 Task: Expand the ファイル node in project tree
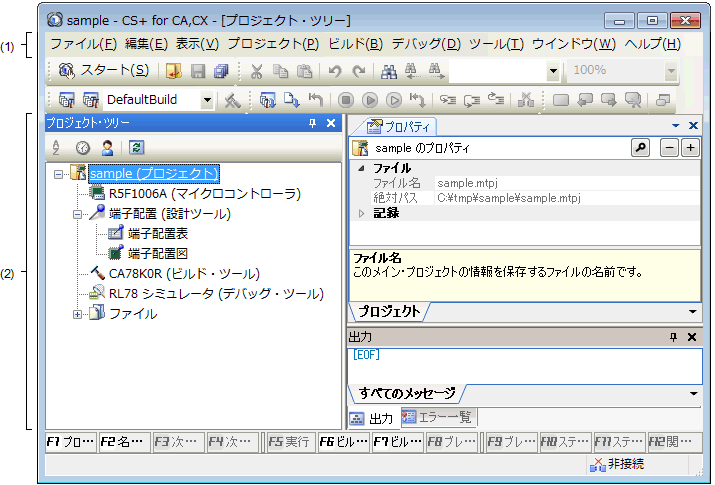tap(77, 314)
